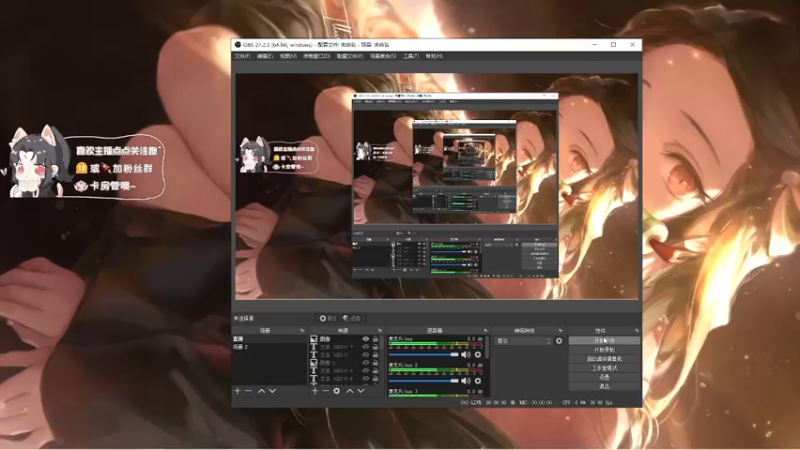The width and height of the screenshot is (800, 450).
Task: Adjust the 麦克风/Aux 2 volume slider
Action: pyautogui.click(x=424, y=381)
